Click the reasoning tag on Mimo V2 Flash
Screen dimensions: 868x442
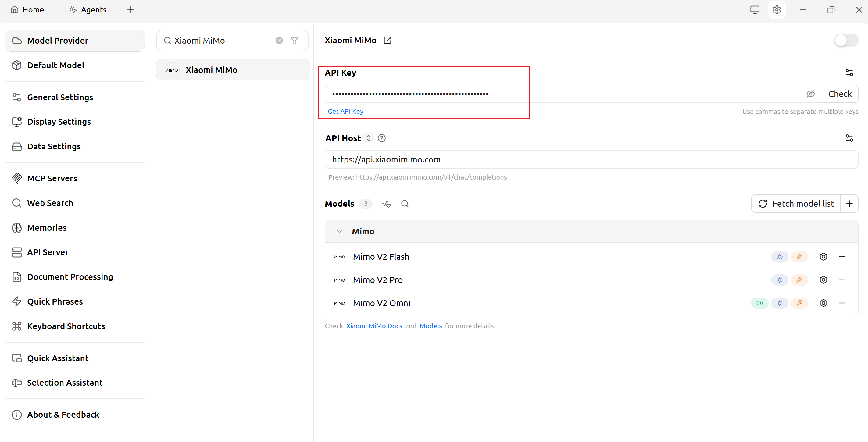(779, 257)
